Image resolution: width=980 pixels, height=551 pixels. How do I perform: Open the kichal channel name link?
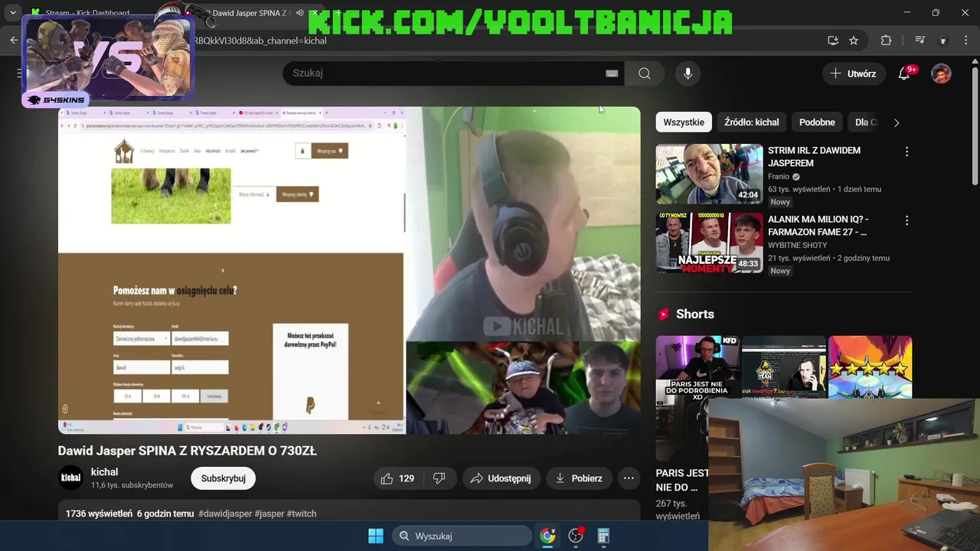pos(104,472)
